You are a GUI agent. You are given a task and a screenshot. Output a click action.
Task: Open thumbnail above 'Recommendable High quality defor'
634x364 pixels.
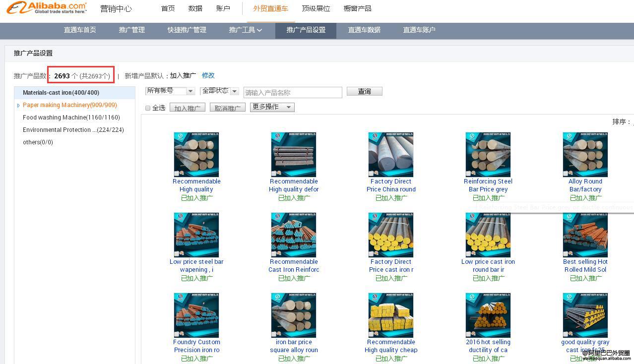pyautogui.click(x=294, y=155)
